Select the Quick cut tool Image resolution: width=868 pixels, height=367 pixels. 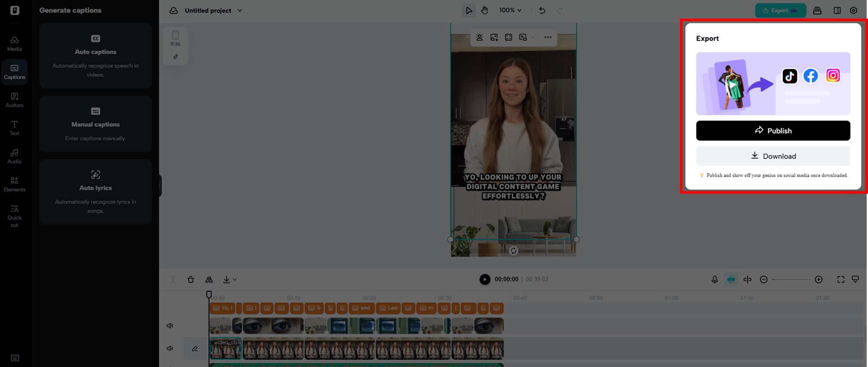coord(14,216)
